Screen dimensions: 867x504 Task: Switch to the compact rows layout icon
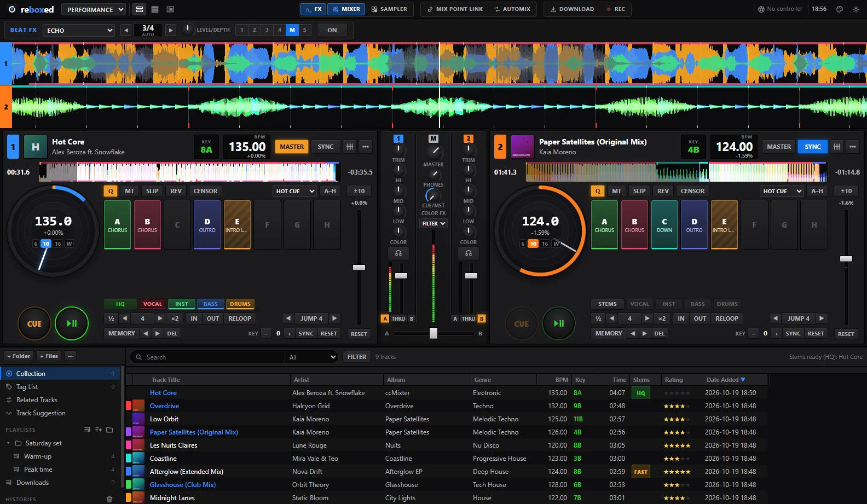pyautogui.click(x=155, y=9)
